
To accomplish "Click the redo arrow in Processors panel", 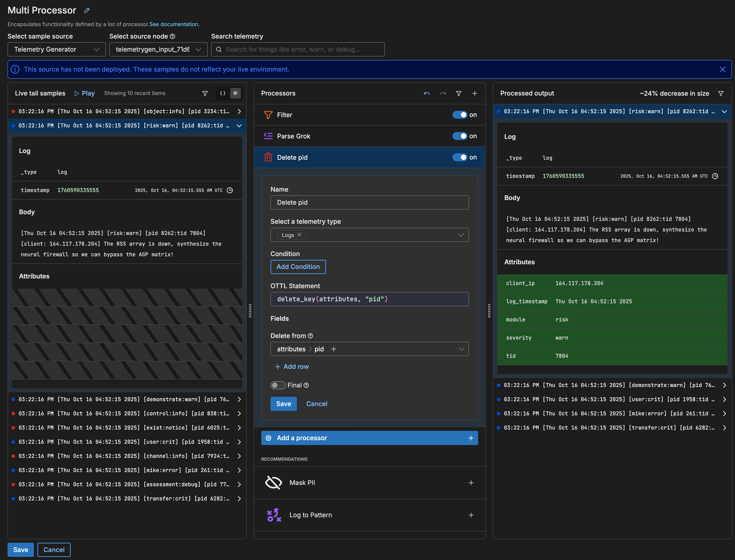I will tap(443, 93).
